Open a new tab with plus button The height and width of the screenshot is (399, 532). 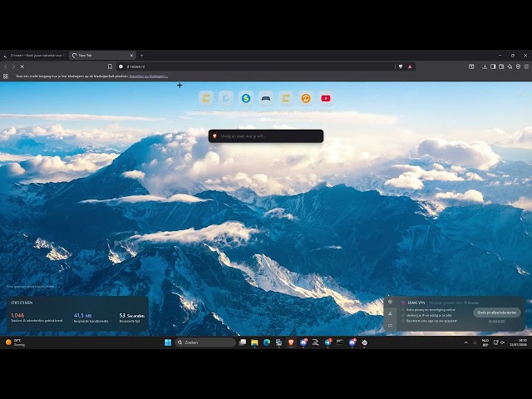click(142, 56)
